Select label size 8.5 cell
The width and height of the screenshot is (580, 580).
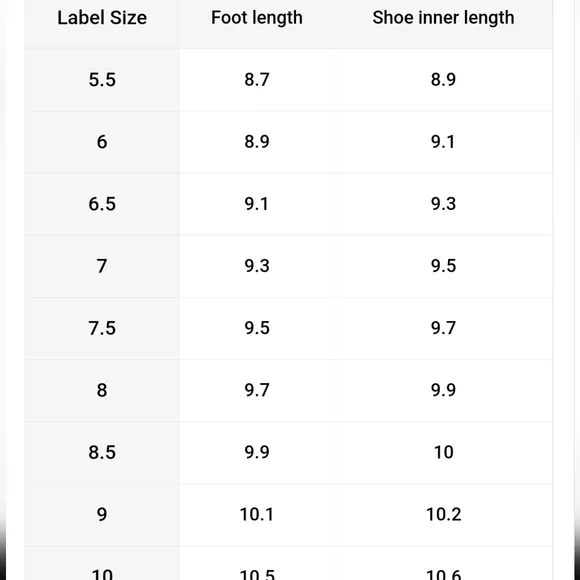pos(102,452)
